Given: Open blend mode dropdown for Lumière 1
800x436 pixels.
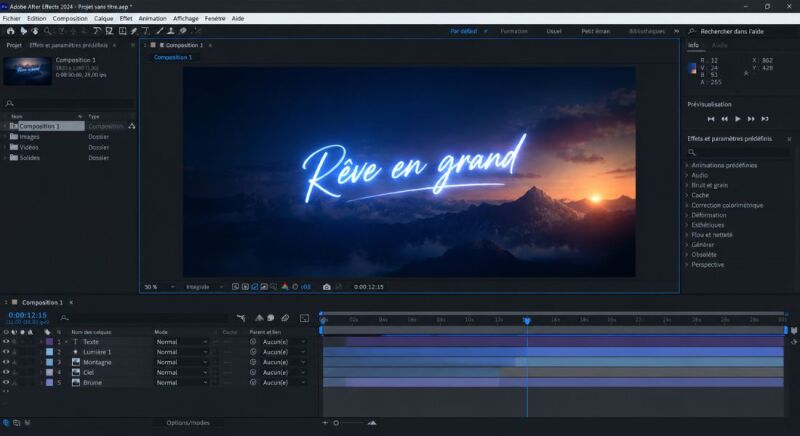Looking at the screenshot, I should [x=181, y=352].
